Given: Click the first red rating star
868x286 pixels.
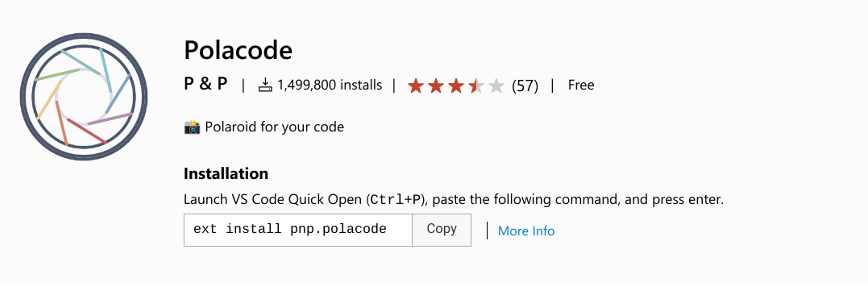Looking at the screenshot, I should [415, 86].
